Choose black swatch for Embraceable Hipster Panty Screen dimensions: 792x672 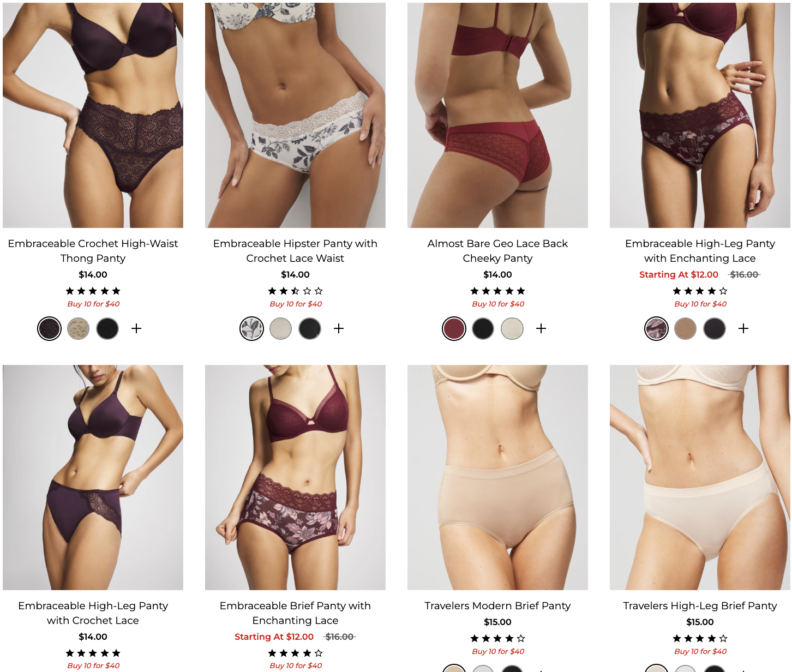click(x=310, y=328)
